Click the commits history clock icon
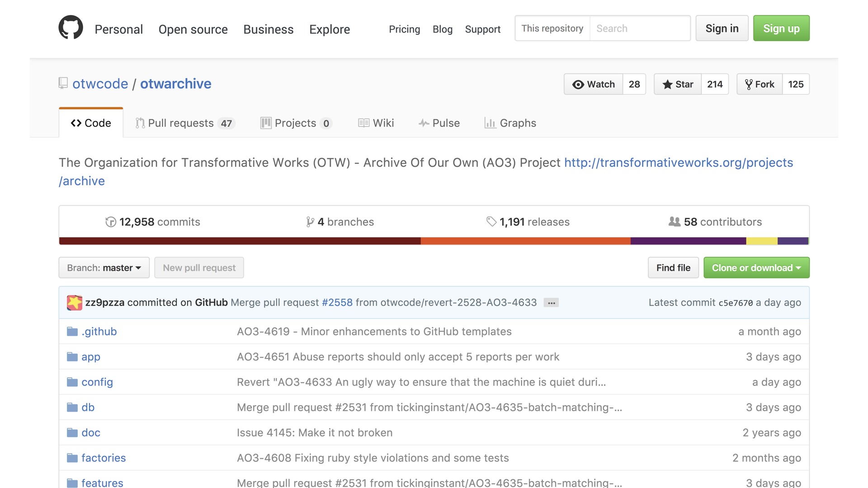Screen dimensions: 868x488 point(111,222)
